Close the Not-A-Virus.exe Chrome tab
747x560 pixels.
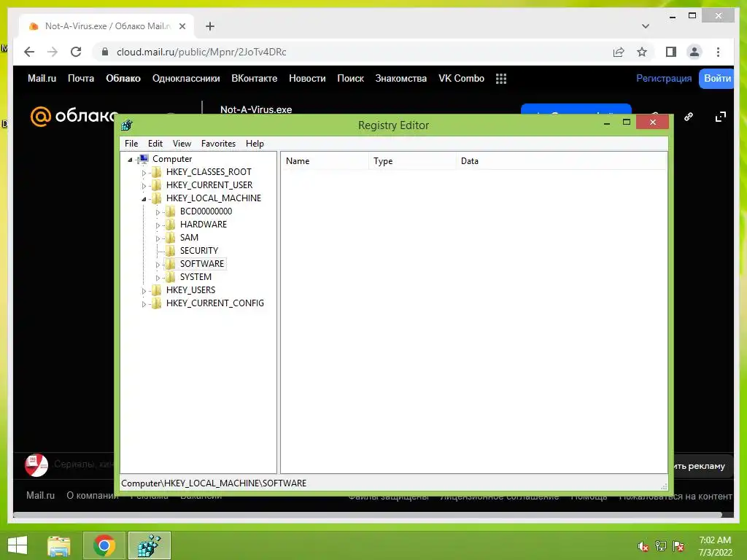click(x=182, y=26)
